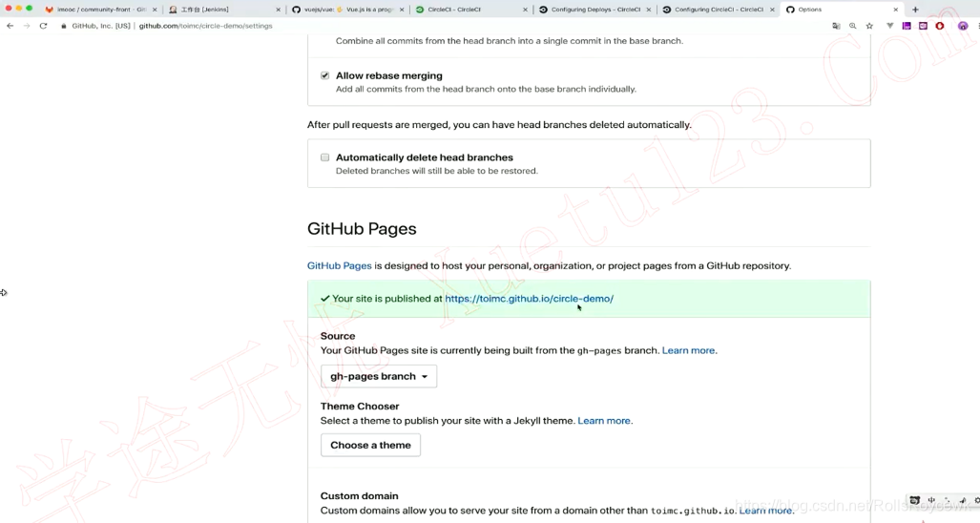
Task: Click the translate page icon
Action: 836,26
